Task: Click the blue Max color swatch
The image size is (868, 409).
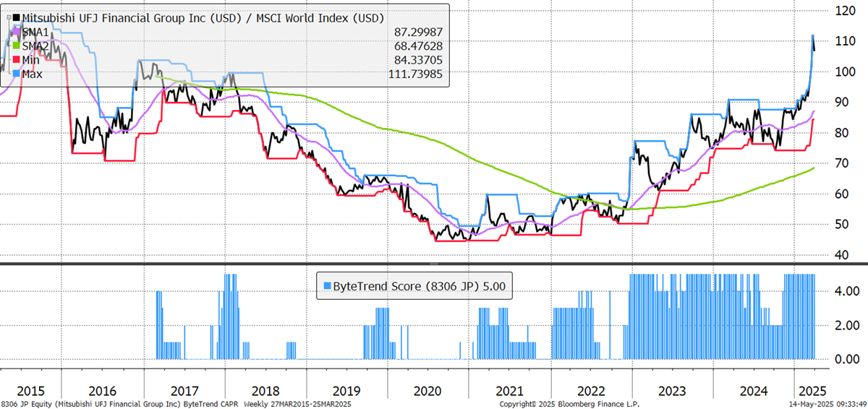Action: [17, 74]
